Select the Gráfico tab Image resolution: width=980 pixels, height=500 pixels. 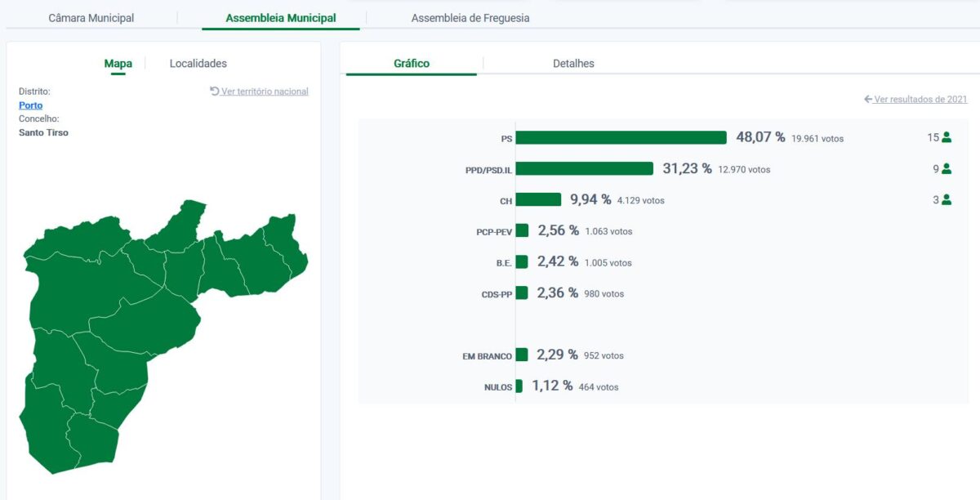pos(411,64)
